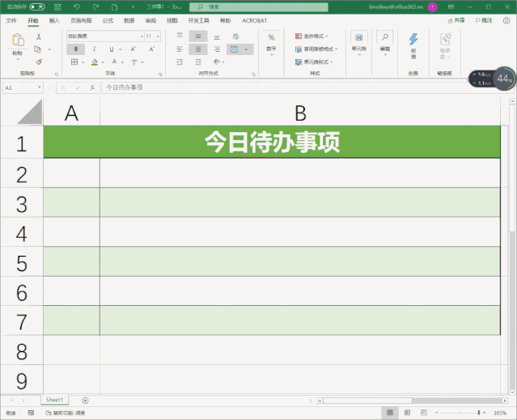The height and width of the screenshot is (420, 517).
Task: Click the Orientation text angle icon
Action: 217,62
